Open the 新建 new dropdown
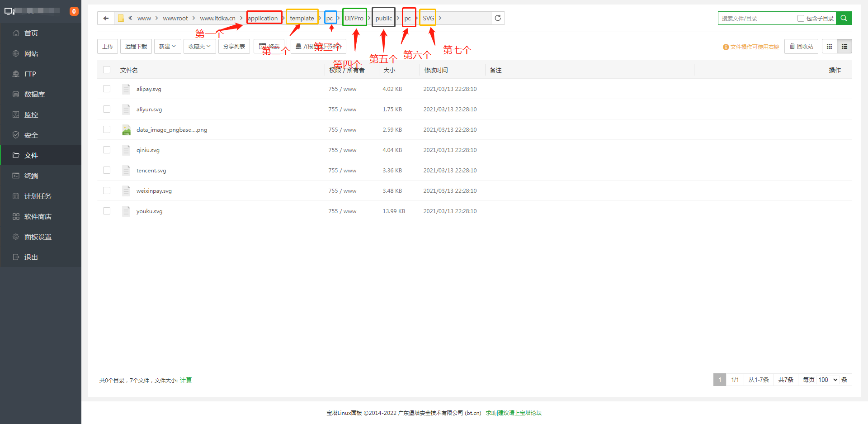This screenshot has width=868, height=424. 167,46
